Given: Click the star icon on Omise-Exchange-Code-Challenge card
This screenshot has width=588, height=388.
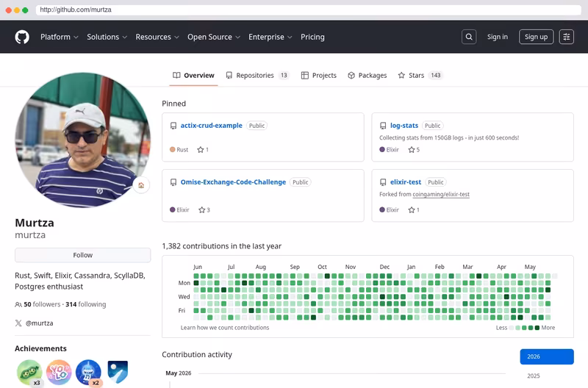Looking at the screenshot, I should tap(201, 210).
